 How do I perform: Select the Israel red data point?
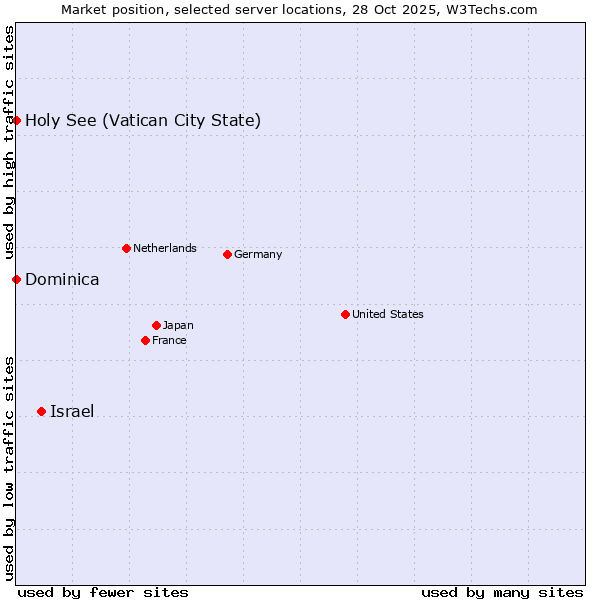click(x=41, y=411)
